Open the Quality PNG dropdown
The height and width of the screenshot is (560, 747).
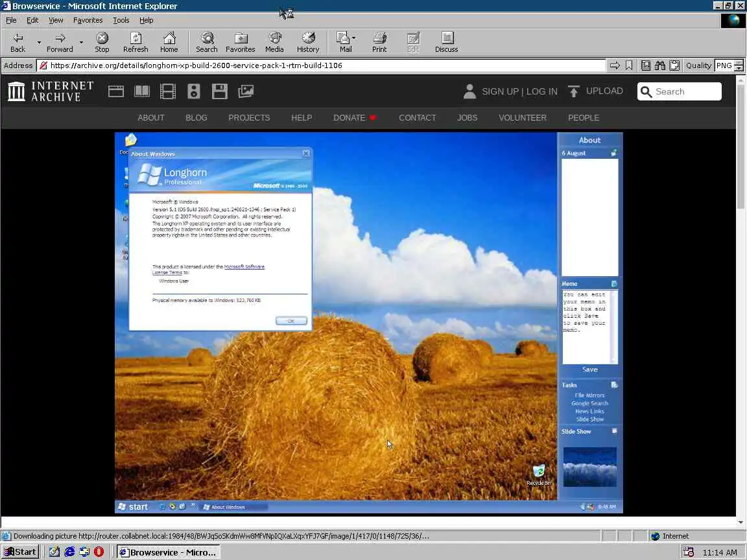coord(739,65)
